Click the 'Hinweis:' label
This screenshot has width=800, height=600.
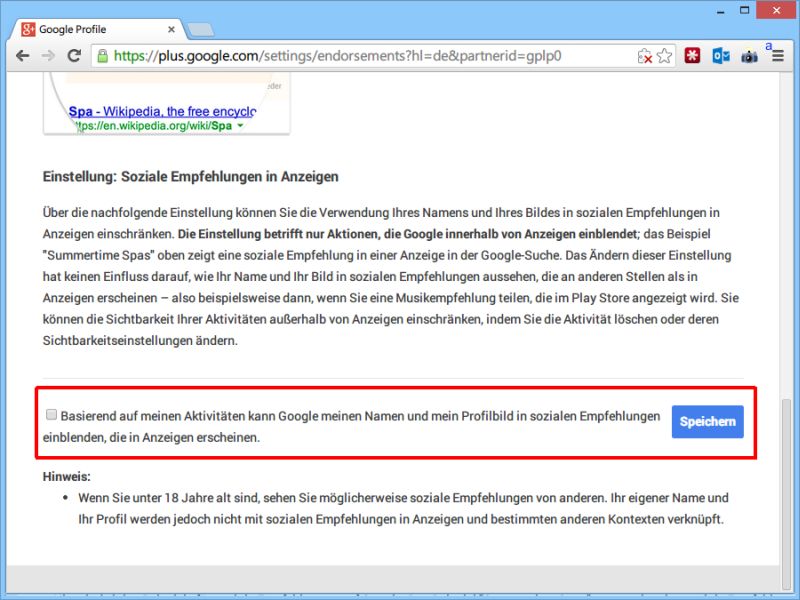tap(66, 477)
